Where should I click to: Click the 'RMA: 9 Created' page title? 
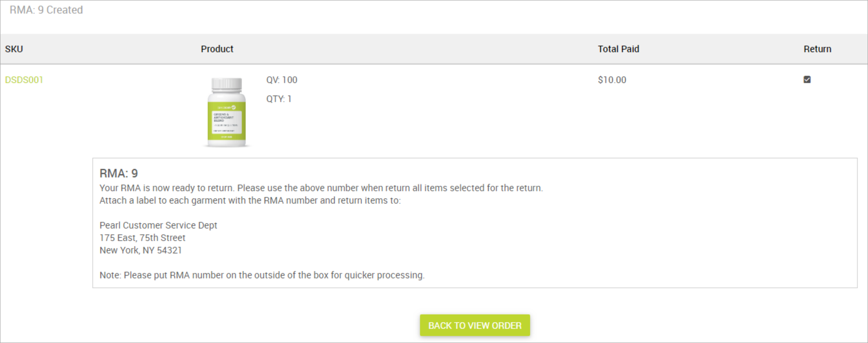point(46,10)
